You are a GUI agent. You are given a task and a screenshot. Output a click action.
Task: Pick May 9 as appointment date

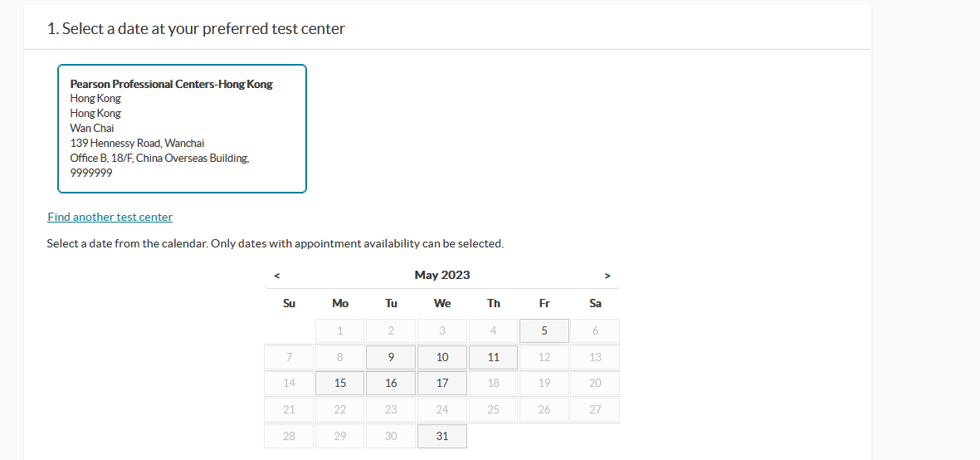point(391,358)
